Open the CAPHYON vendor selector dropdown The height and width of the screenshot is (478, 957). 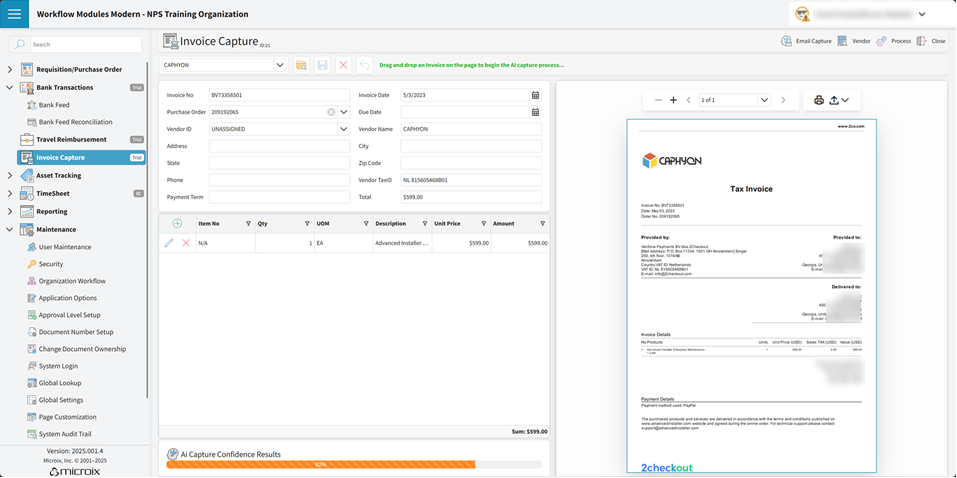click(x=279, y=65)
